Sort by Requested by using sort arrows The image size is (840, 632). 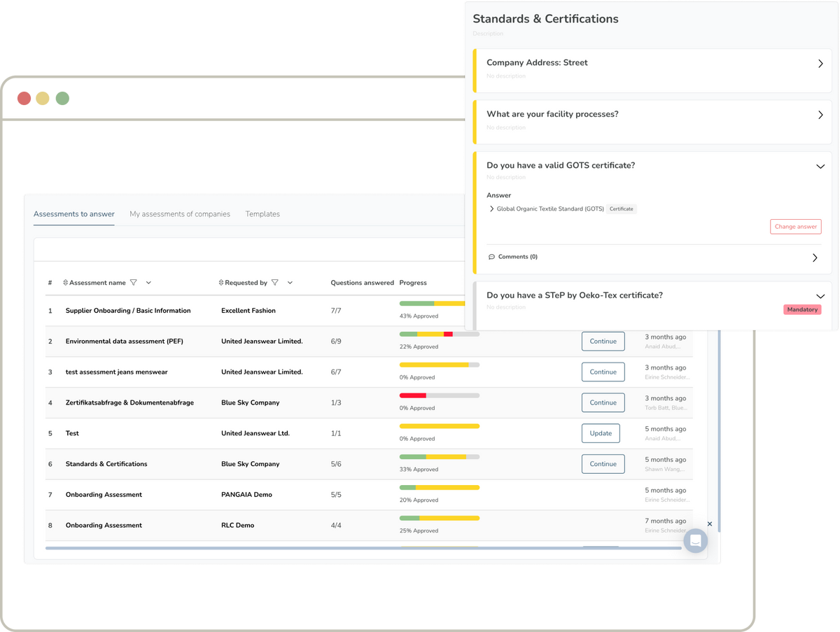pyautogui.click(x=221, y=283)
